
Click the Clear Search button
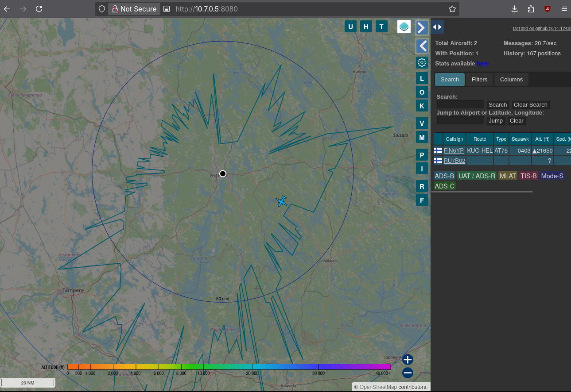tap(530, 105)
